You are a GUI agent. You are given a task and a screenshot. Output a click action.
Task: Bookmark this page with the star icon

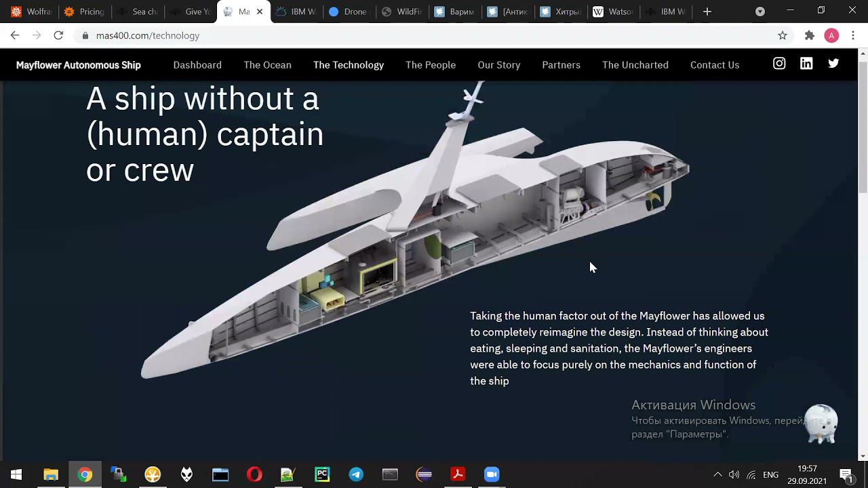(783, 35)
